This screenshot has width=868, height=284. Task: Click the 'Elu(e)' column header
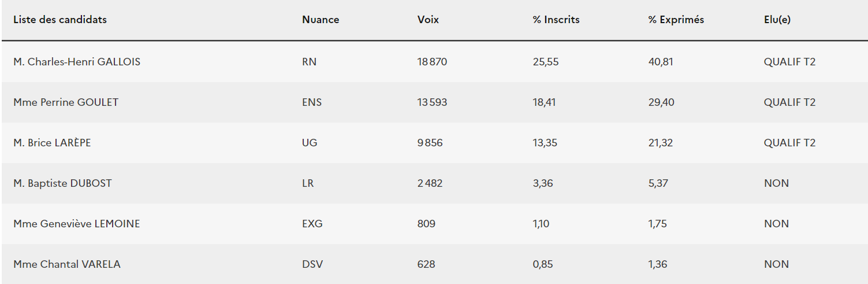click(x=777, y=20)
